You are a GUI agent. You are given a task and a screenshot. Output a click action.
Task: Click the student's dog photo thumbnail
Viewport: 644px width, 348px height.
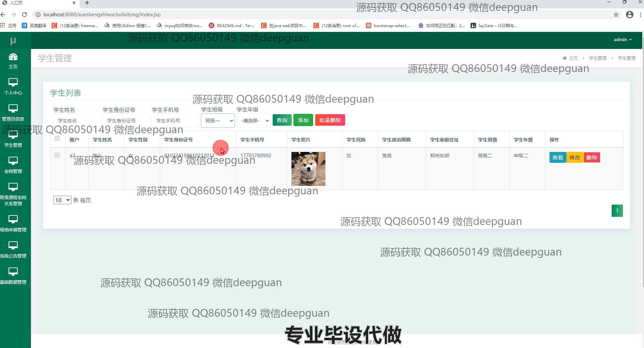308,169
